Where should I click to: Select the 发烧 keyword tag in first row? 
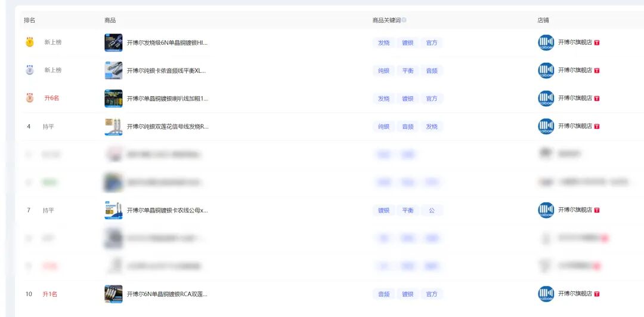tap(383, 43)
